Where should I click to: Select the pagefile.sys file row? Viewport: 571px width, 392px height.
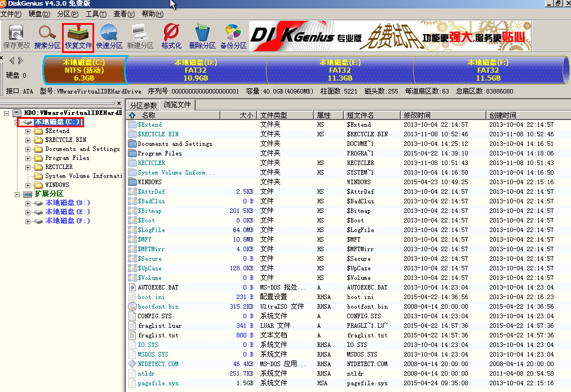(x=158, y=383)
